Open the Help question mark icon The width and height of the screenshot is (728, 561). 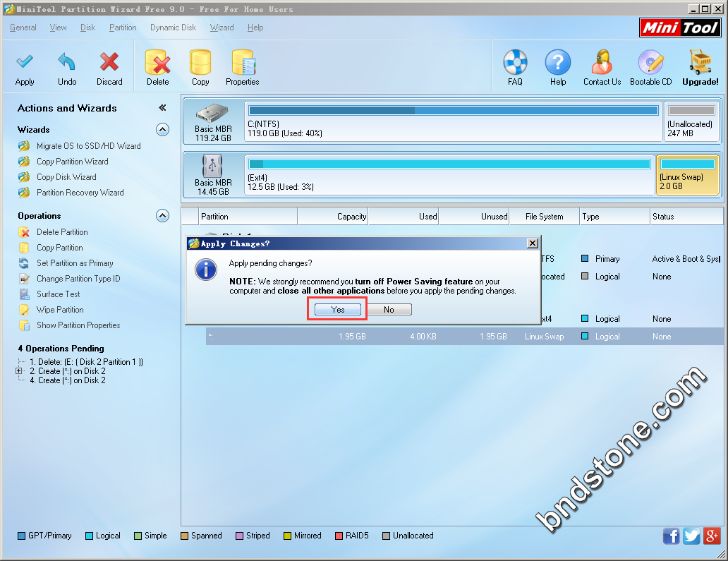(x=557, y=62)
